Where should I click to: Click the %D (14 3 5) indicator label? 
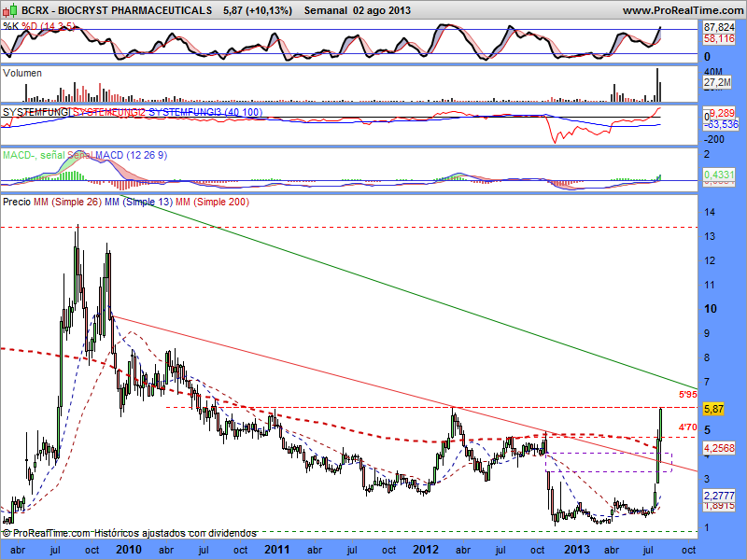click(x=49, y=26)
